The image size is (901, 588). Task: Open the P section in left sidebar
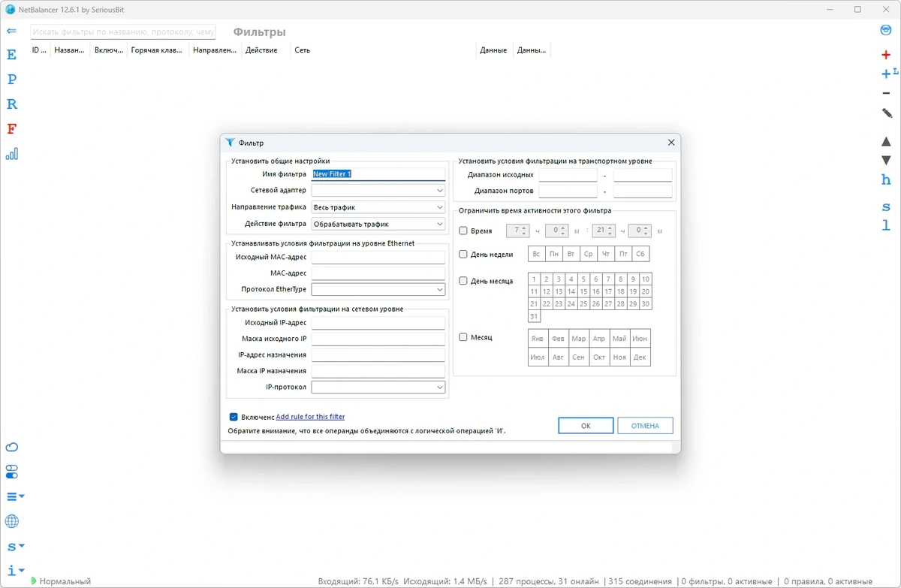(11, 80)
